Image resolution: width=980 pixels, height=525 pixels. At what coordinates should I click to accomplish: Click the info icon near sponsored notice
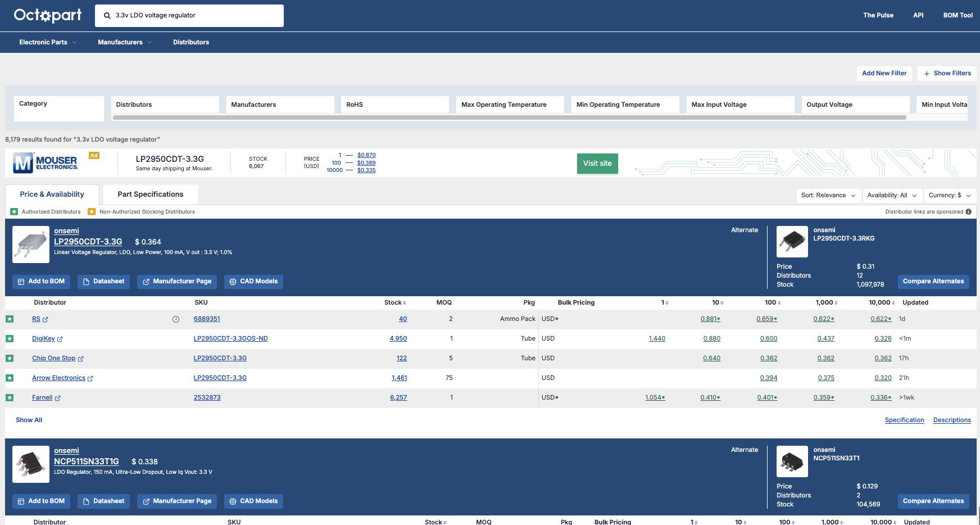968,212
